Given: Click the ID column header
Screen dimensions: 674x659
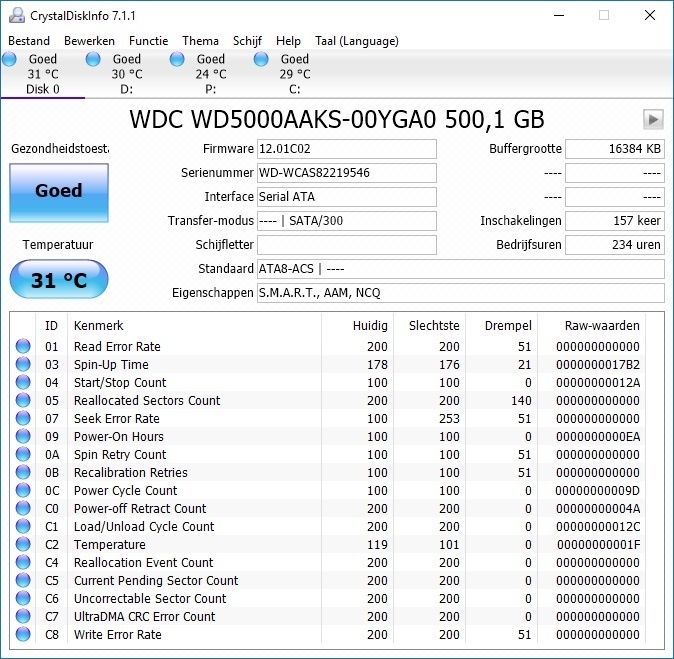Looking at the screenshot, I should click(51, 325).
